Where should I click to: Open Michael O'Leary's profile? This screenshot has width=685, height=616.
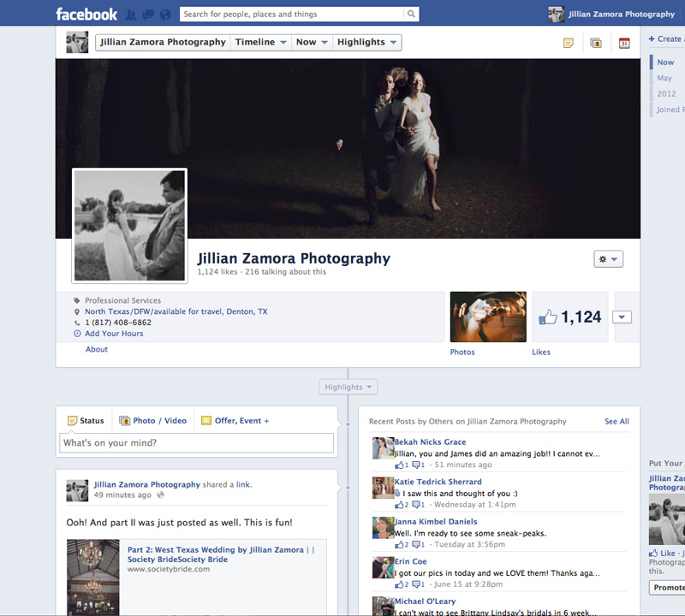click(x=425, y=601)
